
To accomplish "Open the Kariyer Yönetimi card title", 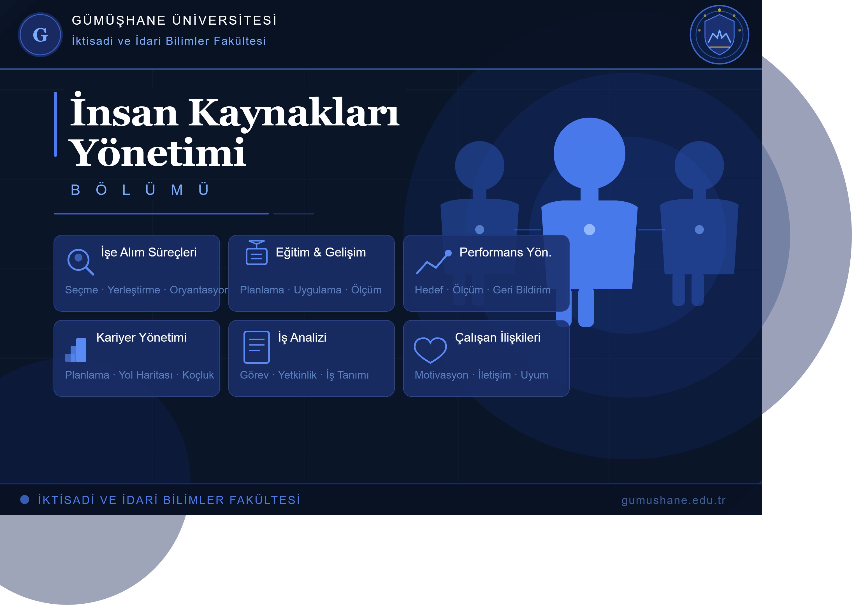I will point(141,338).
